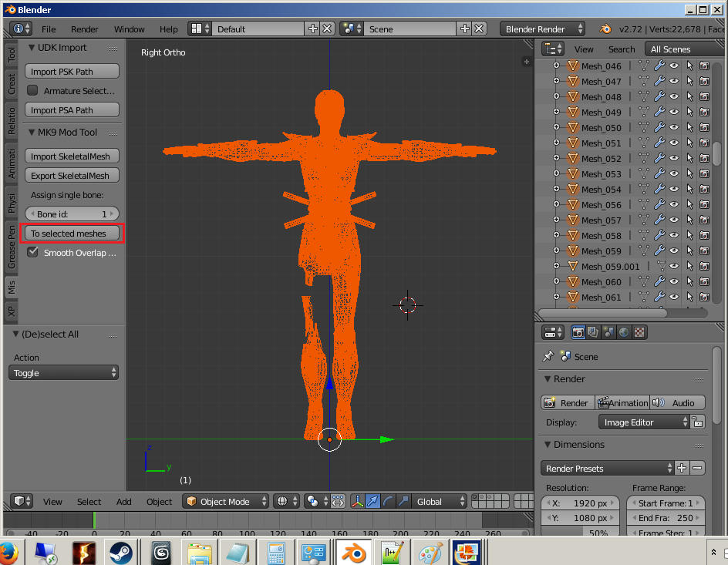728x565 pixels.
Task: Click the editor type selector in the outliner header
Action: (553, 48)
